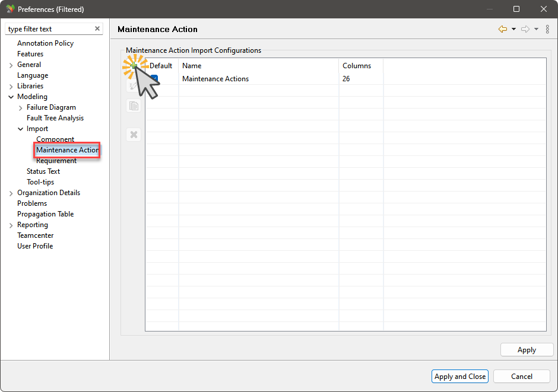
Task: Click the Apply button
Action: click(527, 349)
